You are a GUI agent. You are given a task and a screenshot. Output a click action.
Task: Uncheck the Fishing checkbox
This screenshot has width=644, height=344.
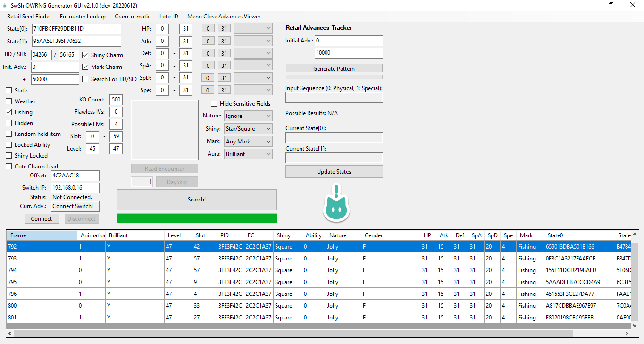click(x=9, y=112)
